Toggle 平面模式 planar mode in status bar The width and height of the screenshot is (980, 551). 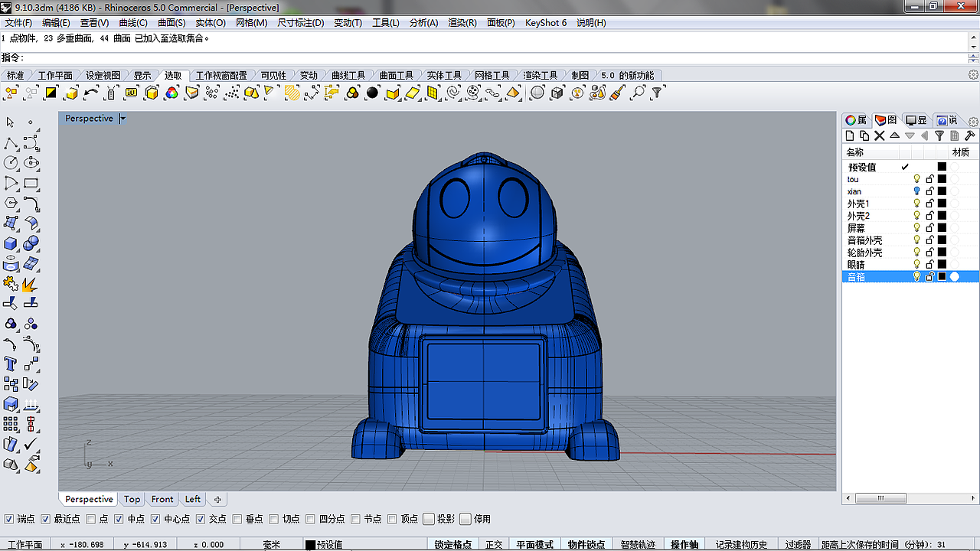pyautogui.click(x=534, y=545)
